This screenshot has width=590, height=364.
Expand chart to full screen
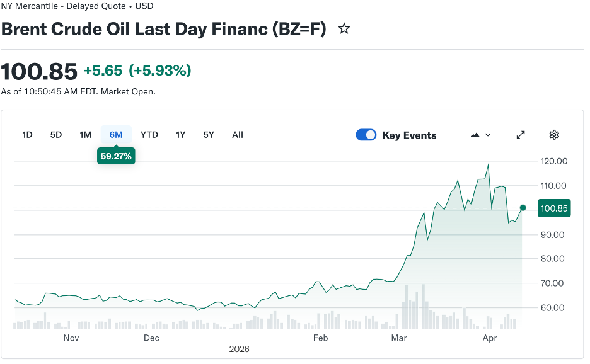pos(521,135)
